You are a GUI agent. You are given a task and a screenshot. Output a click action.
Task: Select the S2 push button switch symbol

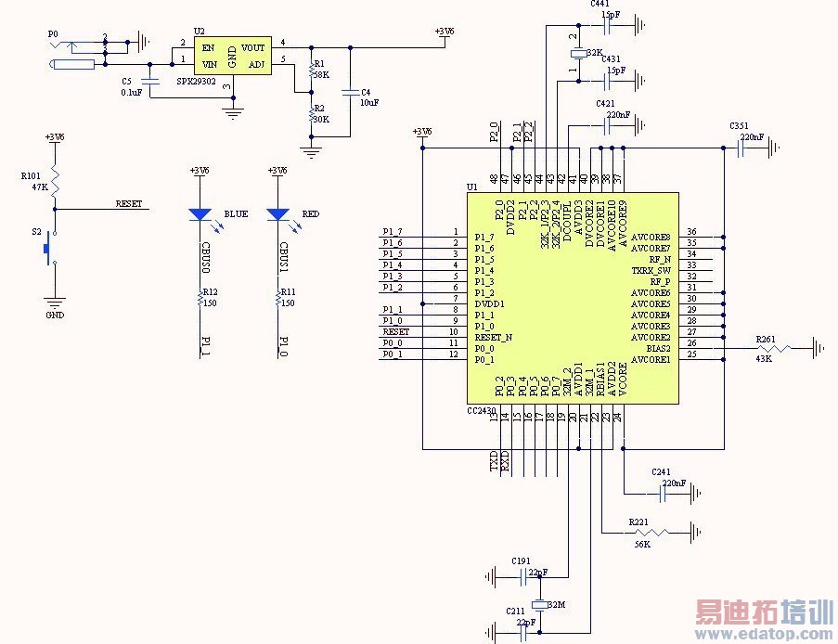point(51,248)
